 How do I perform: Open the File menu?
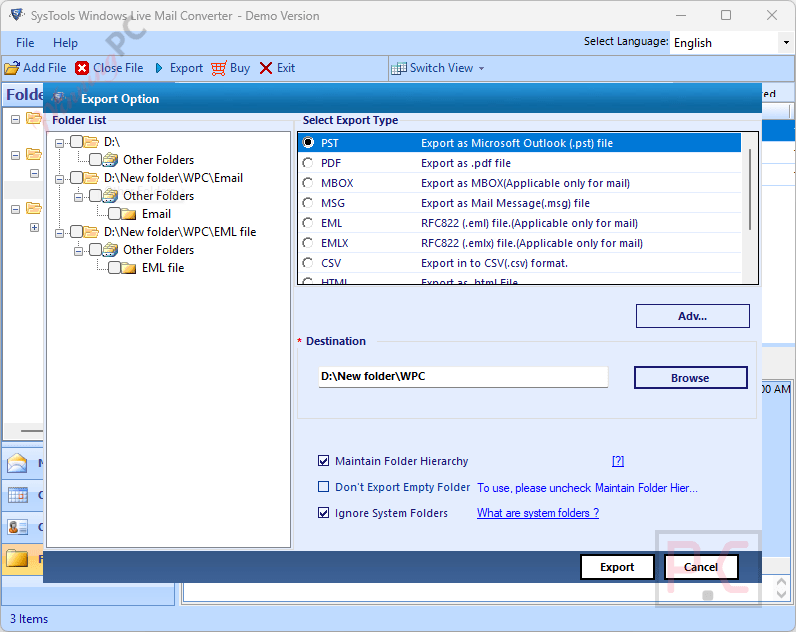point(25,43)
